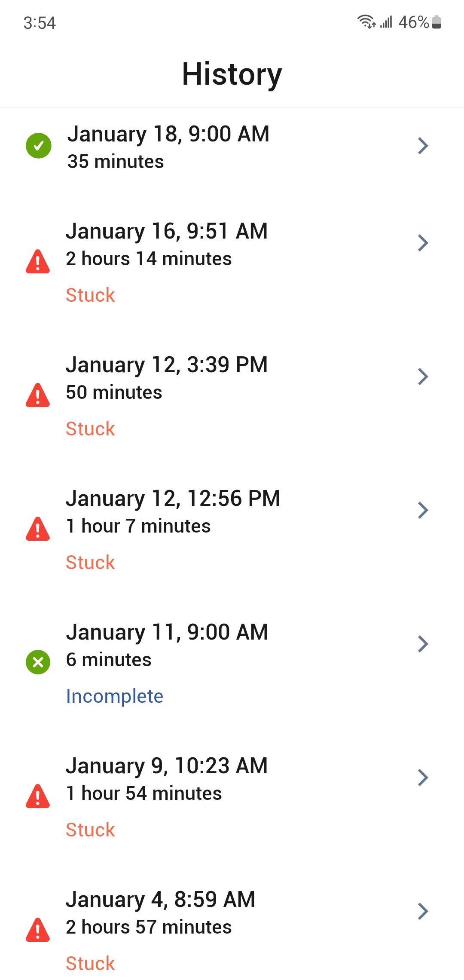464x980 pixels.
Task: Open details chevron for January 9, 10:23 AM
Action: [x=423, y=778]
